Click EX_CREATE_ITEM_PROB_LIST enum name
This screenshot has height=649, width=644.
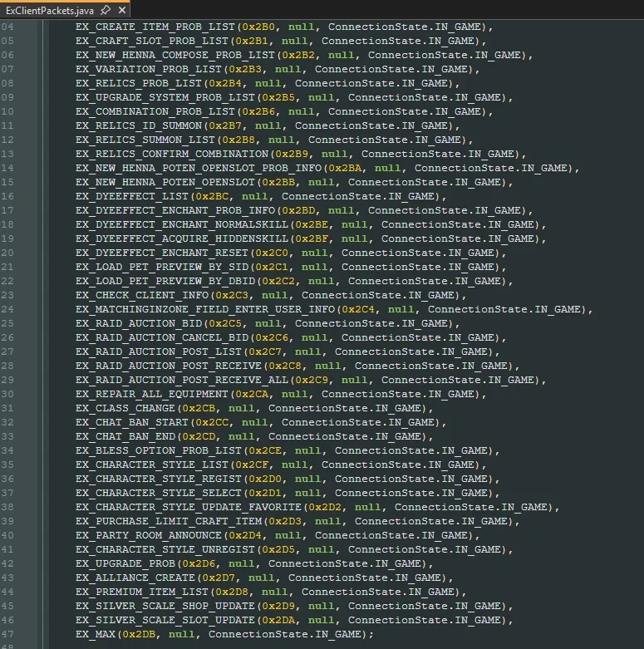point(155,27)
